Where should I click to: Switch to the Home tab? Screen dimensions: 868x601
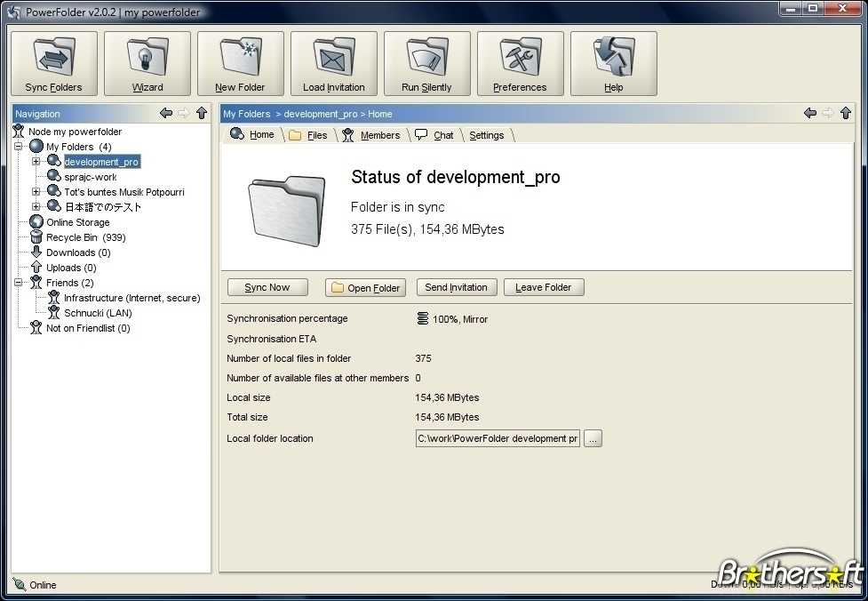tap(253, 134)
